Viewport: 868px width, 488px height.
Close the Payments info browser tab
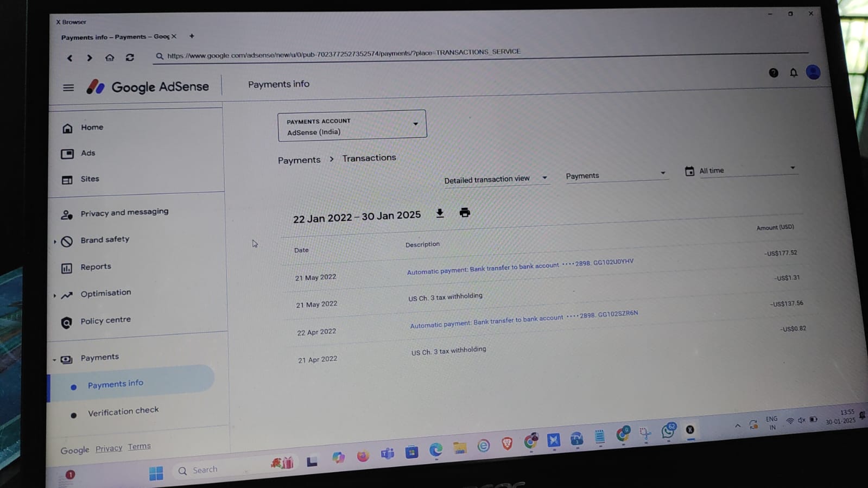(x=174, y=36)
